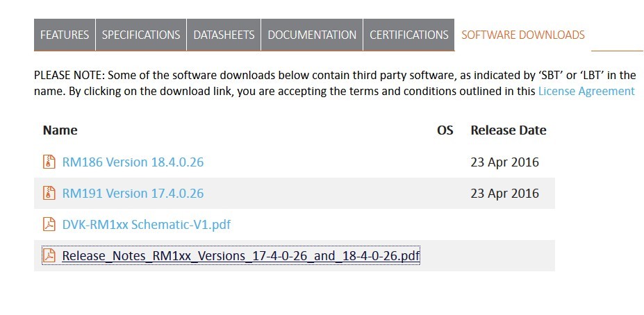
Task: Show the Documentation tab
Action: tap(312, 35)
